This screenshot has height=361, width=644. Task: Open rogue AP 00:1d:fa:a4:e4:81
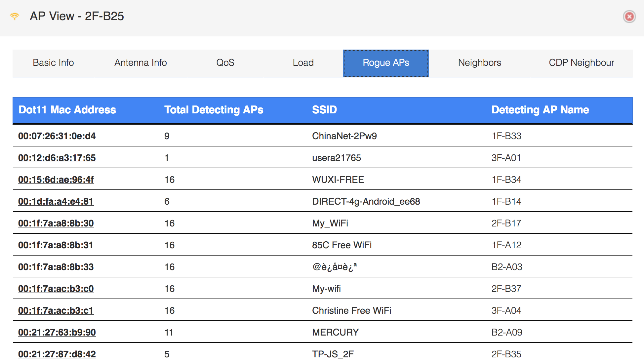56,201
